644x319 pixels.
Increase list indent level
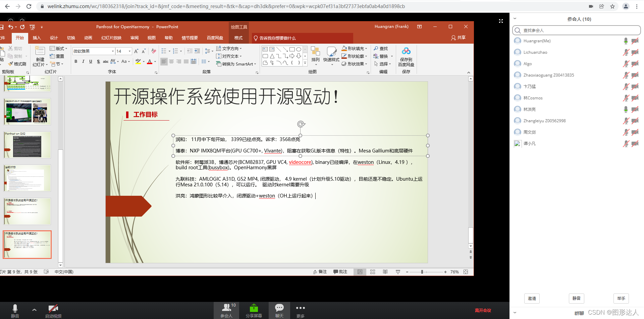pos(197,51)
